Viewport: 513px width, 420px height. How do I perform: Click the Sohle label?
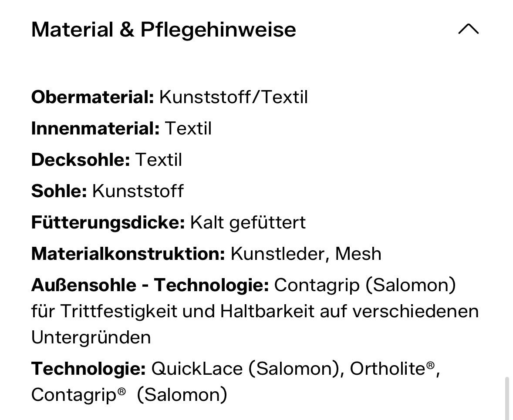[x=59, y=191]
